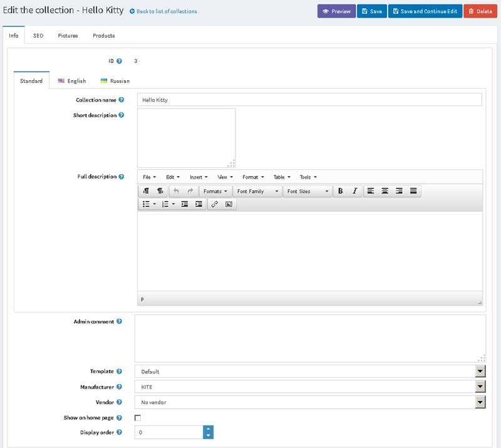The width and height of the screenshot is (501, 448).
Task: Show help for Short description
Action: click(x=121, y=115)
